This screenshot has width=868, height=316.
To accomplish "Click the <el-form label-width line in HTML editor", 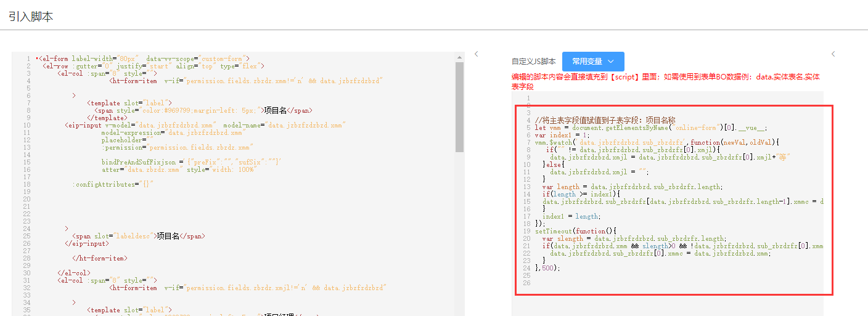I will click(x=143, y=59).
